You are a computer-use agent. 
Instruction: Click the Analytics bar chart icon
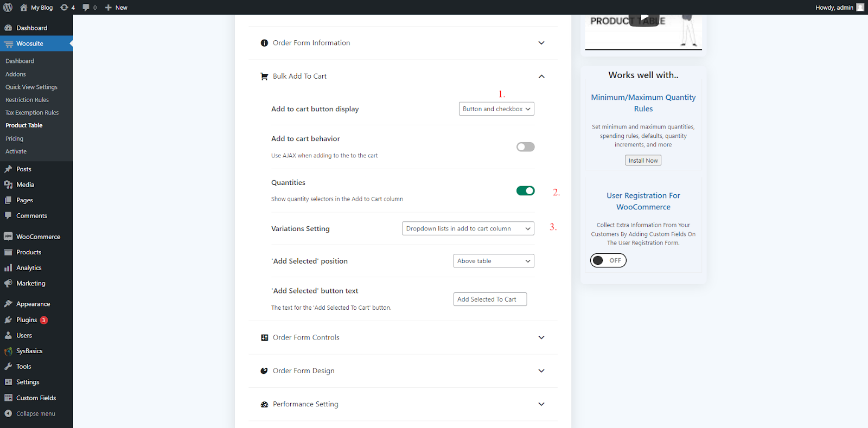[x=8, y=268]
